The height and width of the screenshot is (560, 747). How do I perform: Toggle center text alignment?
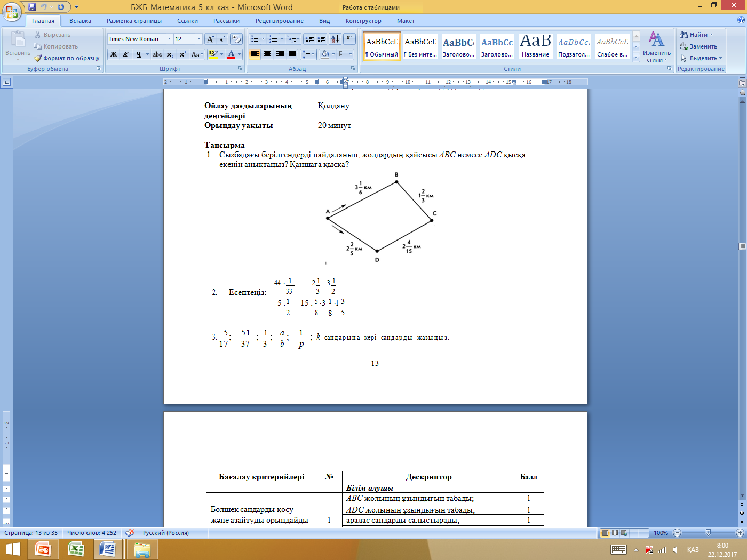click(x=267, y=54)
